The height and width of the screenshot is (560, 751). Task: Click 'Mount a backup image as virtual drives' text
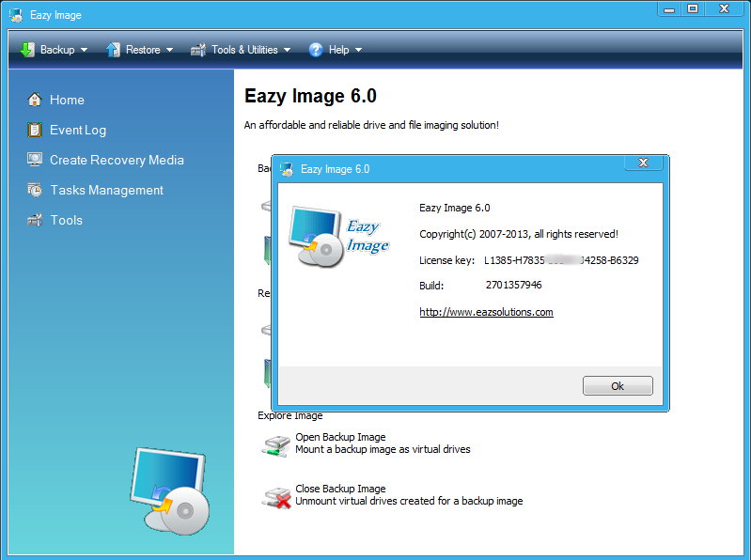[x=383, y=449]
